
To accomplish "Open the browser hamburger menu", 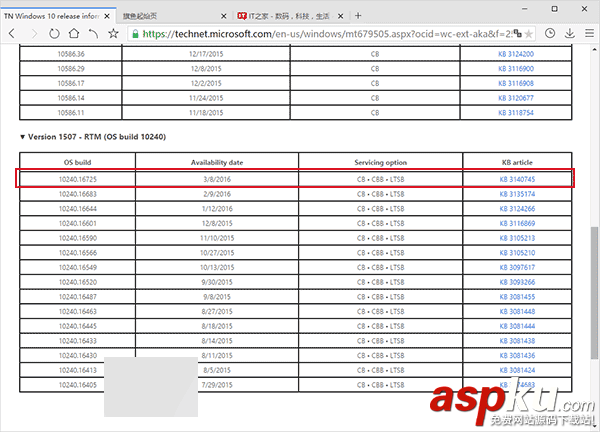I will click(x=589, y=34).
